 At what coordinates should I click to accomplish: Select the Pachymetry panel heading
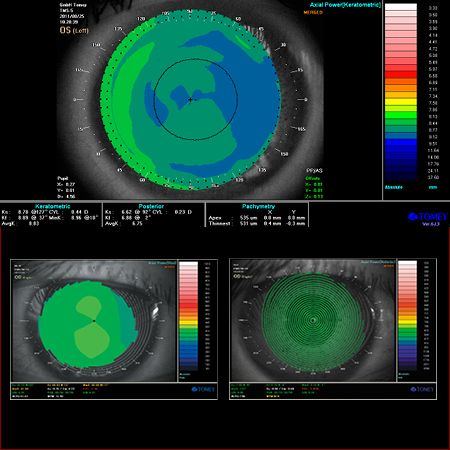[x=258, y=206]
